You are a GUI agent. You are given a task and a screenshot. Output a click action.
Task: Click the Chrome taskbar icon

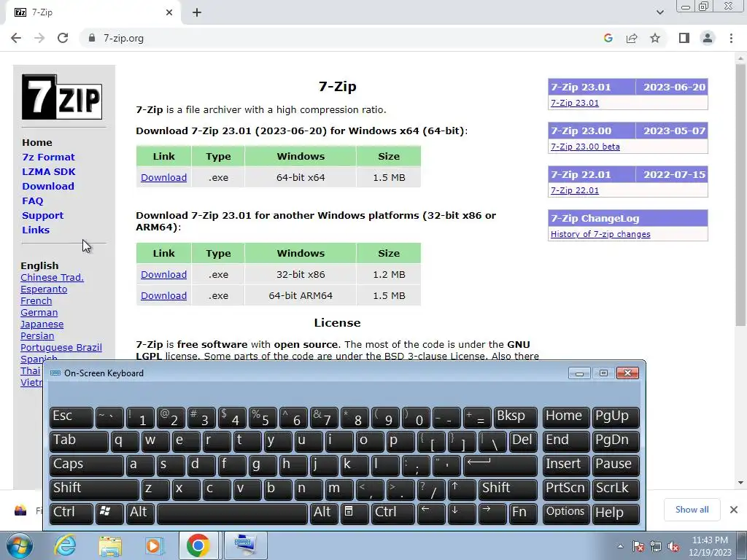click(x=198, y=545)
